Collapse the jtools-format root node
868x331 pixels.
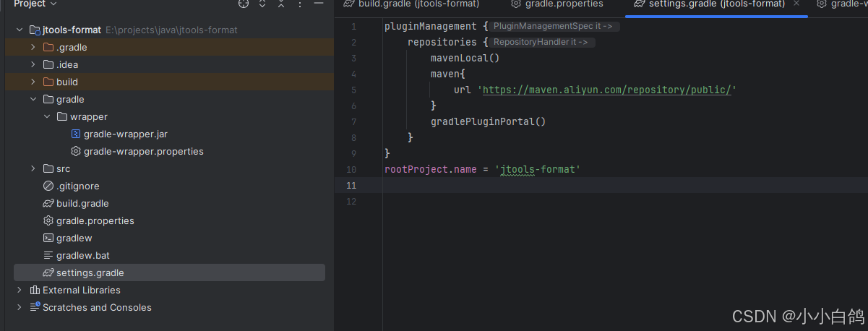click(20, 30)
